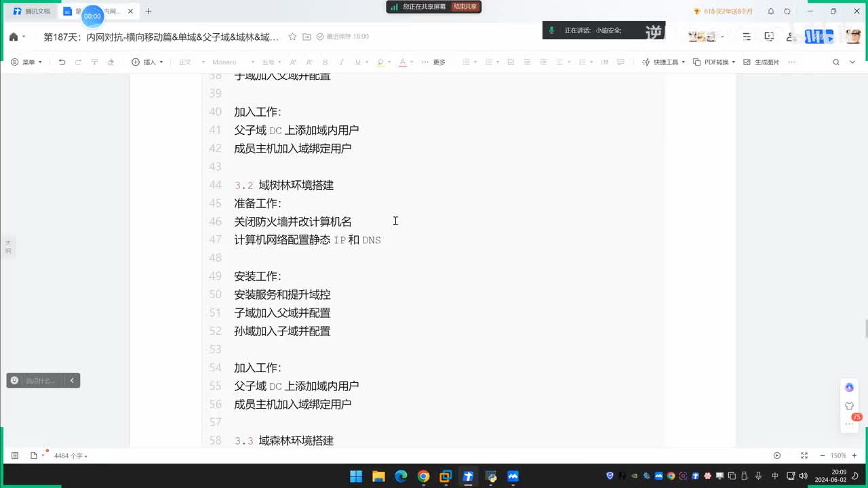This screenshot has width=868, height=488.
Task: Open the 大纲 outline panel
Action: (8, 247)
